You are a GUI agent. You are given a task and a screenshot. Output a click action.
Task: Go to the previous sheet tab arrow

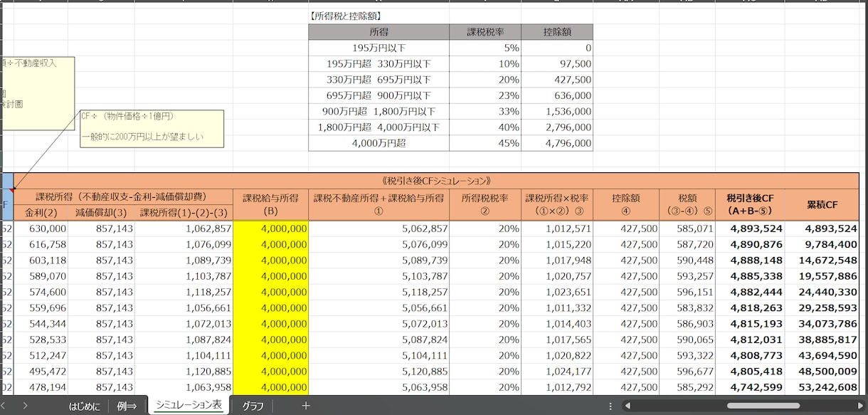pos(4,406)
